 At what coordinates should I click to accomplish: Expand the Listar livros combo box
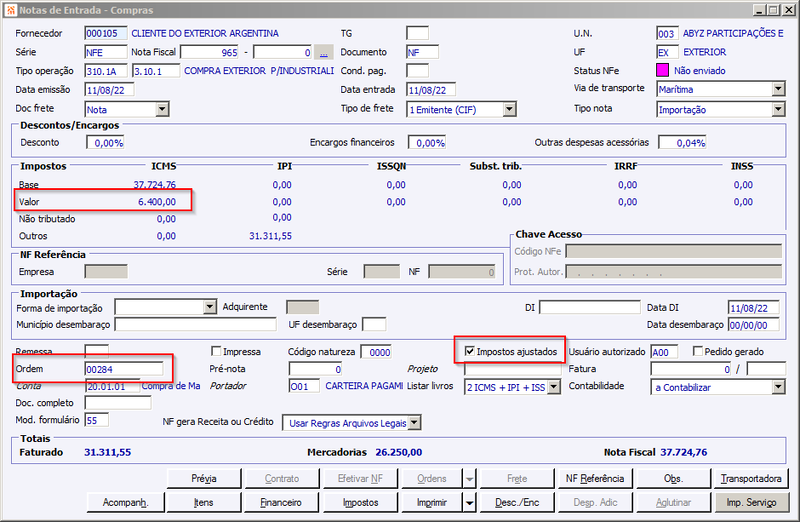554,387
